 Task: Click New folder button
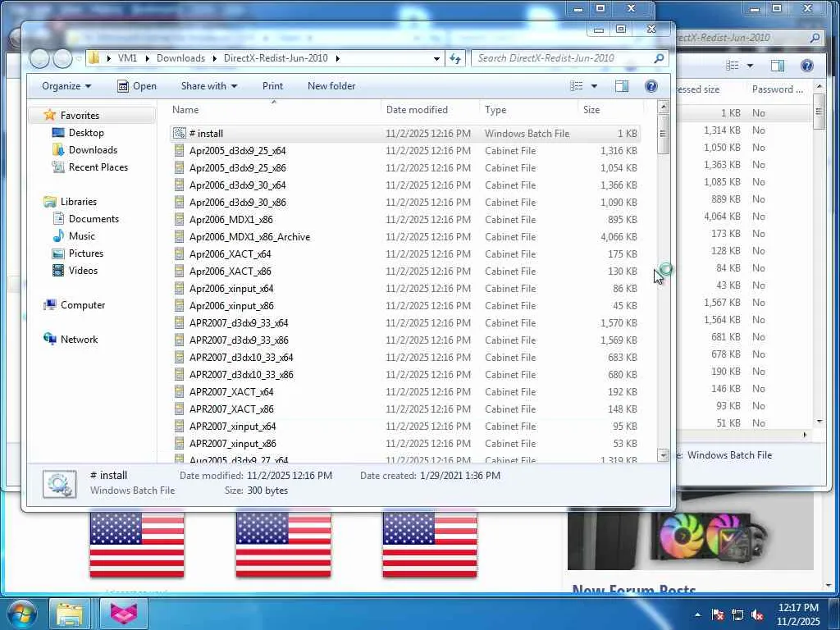point(331,85)
